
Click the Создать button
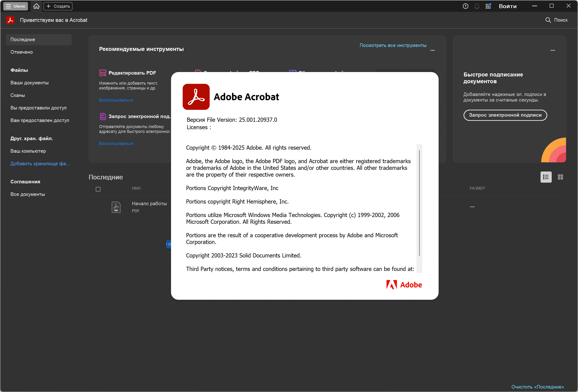58,6
